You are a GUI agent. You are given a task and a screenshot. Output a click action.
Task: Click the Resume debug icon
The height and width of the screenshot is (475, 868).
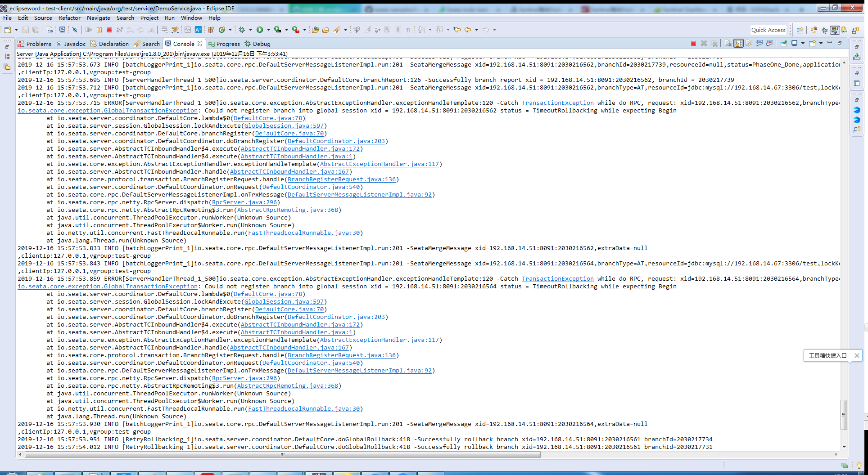tap(89, 30)
